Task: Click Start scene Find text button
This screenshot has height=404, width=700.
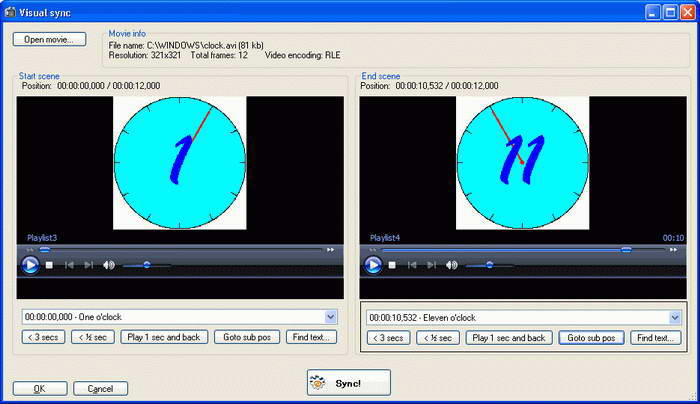Action: (x=311, y=337)
